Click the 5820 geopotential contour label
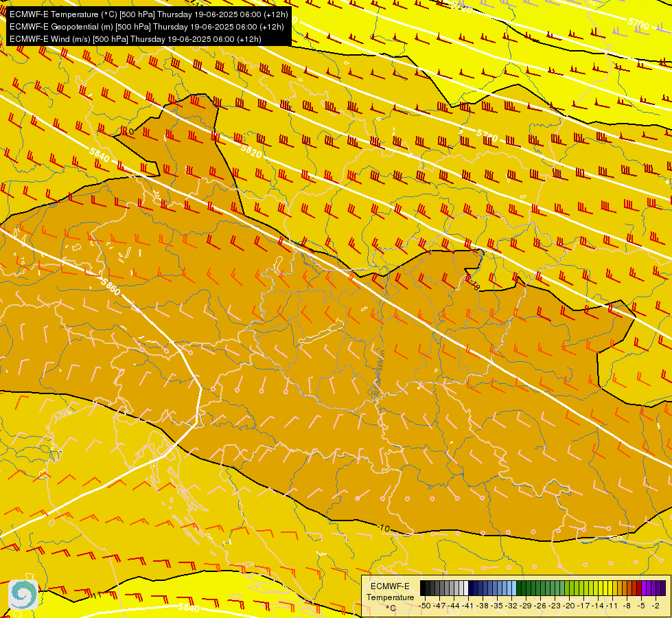This screenshot has height=618, width=672. (251, 150)
